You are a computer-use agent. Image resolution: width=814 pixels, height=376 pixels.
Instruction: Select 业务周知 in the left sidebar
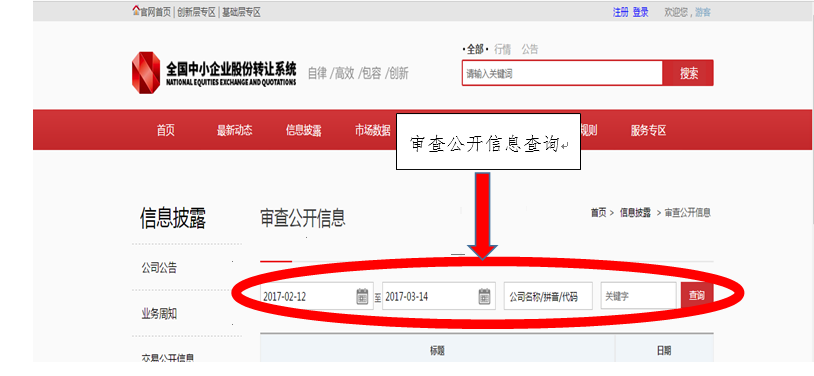pyautogui.click(x=159, y=314)
